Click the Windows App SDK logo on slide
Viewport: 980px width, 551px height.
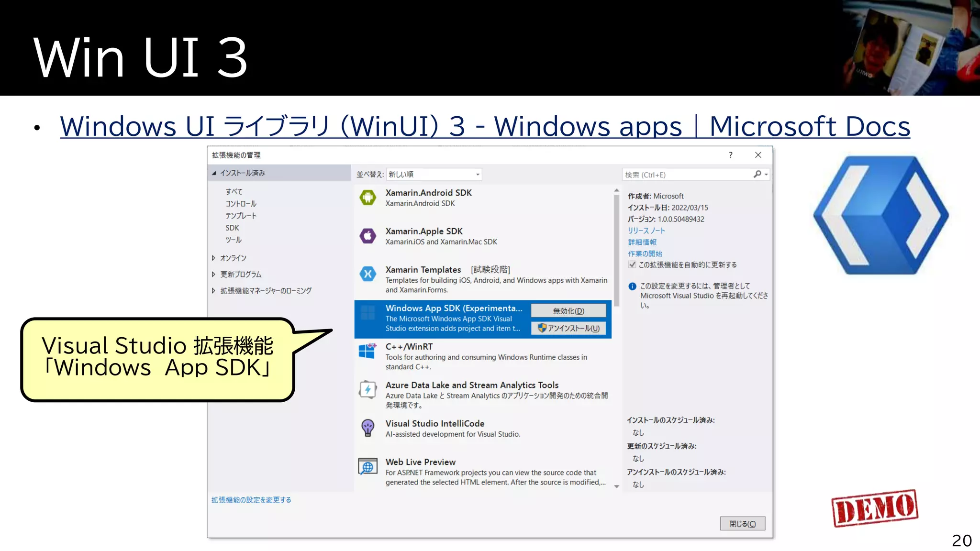[x=881, y=215]
